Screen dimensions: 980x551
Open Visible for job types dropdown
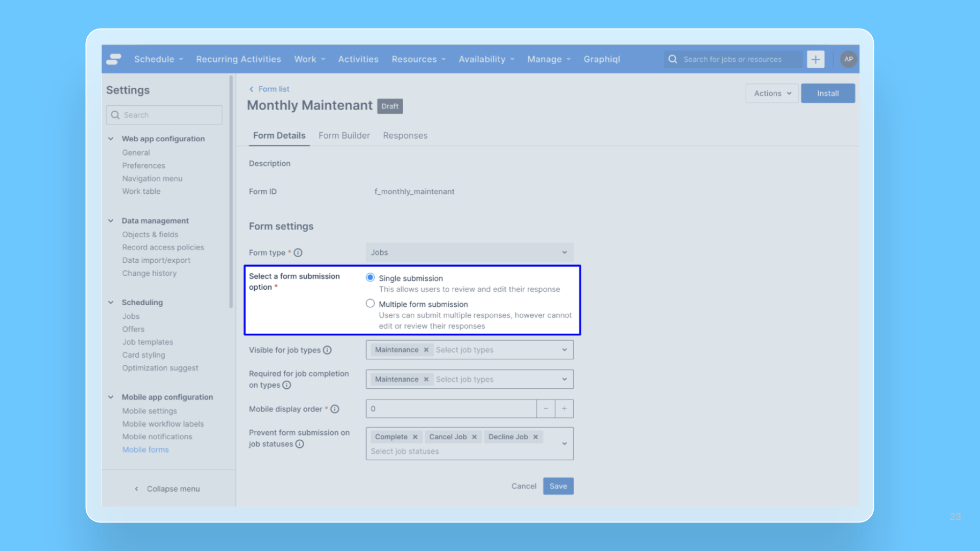(565, 350)
